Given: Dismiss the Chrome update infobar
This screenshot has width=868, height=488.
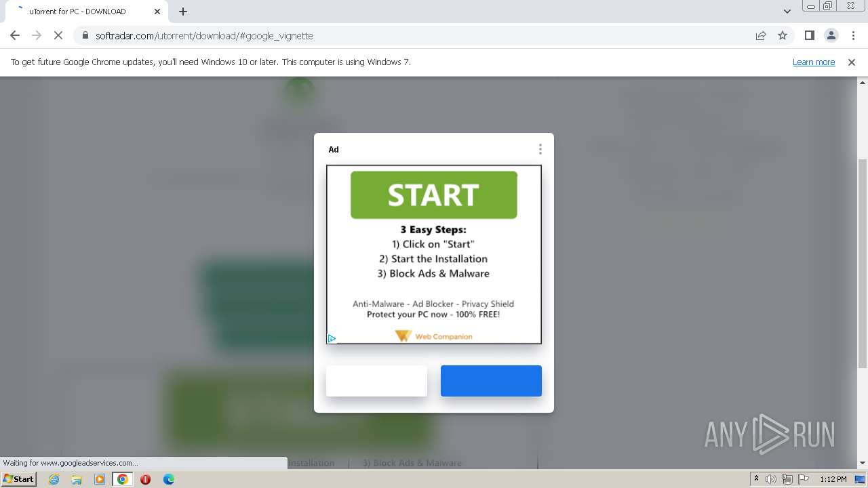Looking at the screenshot, I should [x=851, y=62].
